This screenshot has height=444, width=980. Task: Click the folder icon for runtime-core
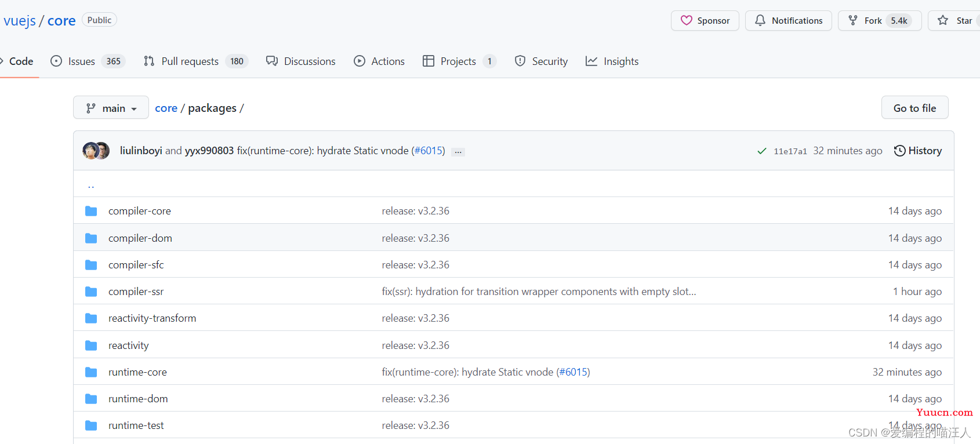[x=91, y=372]
